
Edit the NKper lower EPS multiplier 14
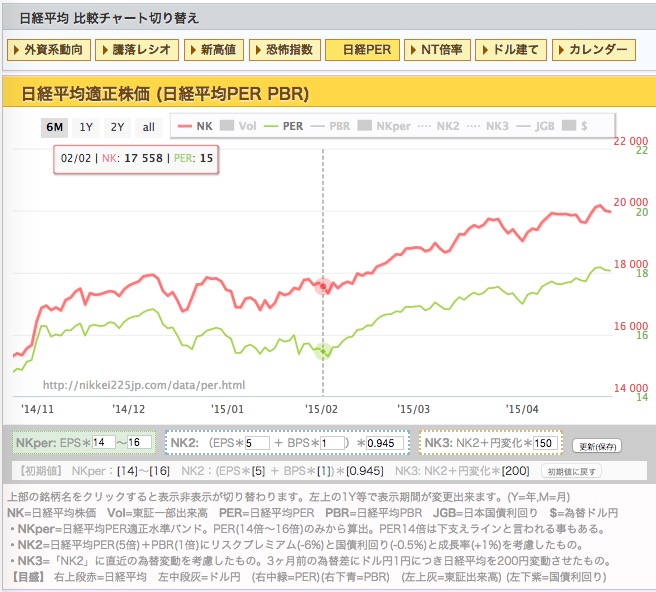pyautogui.click(x=103, y=443)
